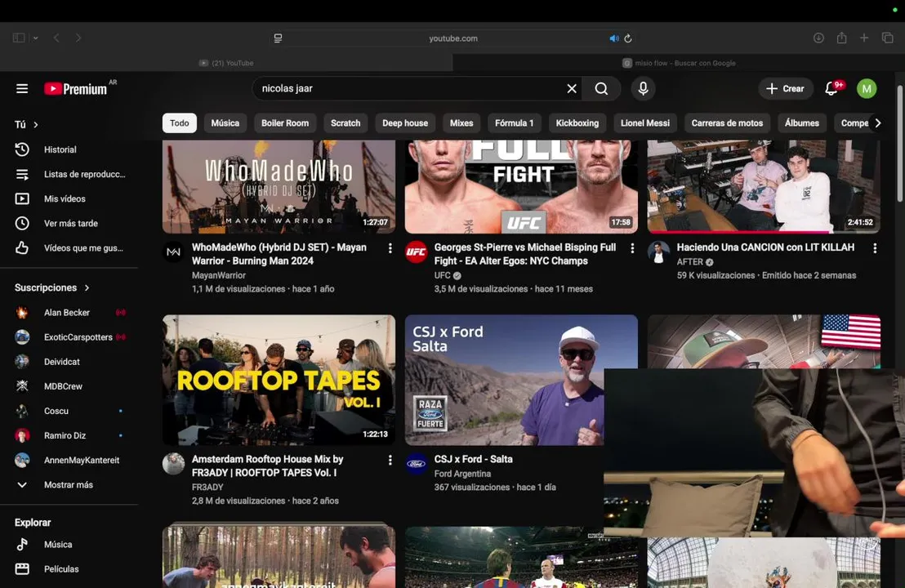Filter by Carreras de motos chip

[727, 123]
